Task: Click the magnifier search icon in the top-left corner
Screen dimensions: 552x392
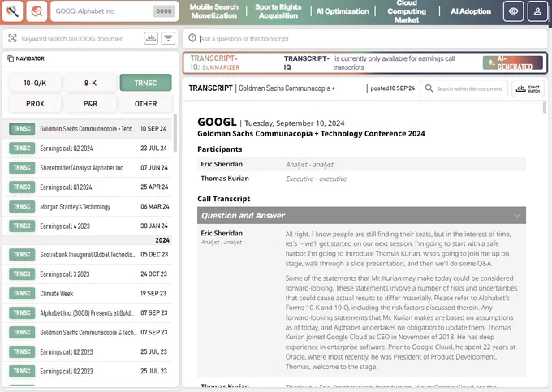Action: 13,11
